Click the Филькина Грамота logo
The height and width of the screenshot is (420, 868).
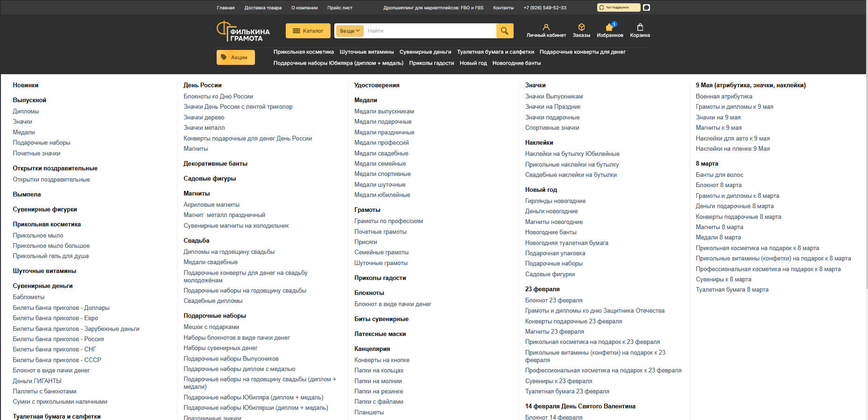pos(243,31)
